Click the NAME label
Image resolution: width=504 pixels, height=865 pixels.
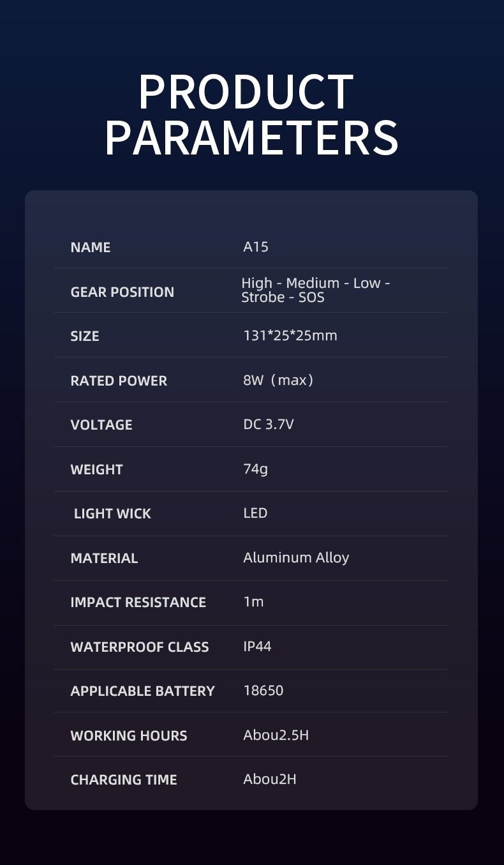(x=91, y=248)
